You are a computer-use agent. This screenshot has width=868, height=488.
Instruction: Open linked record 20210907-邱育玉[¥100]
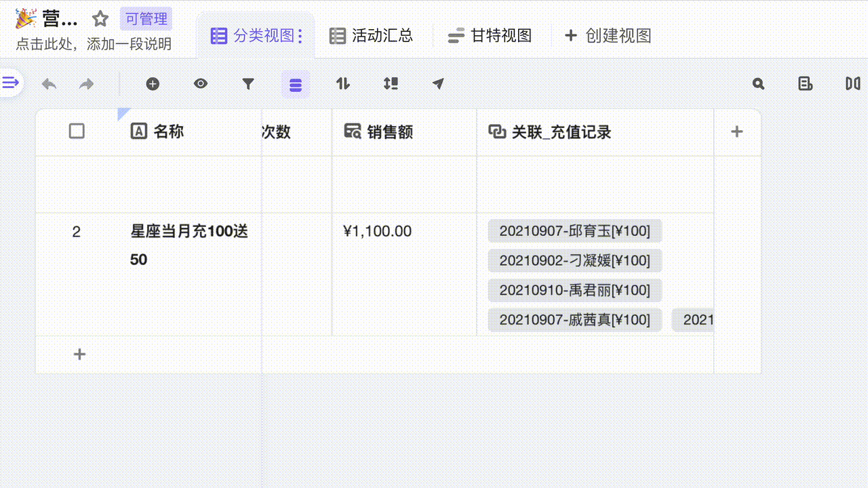click(x=575, y=231)
